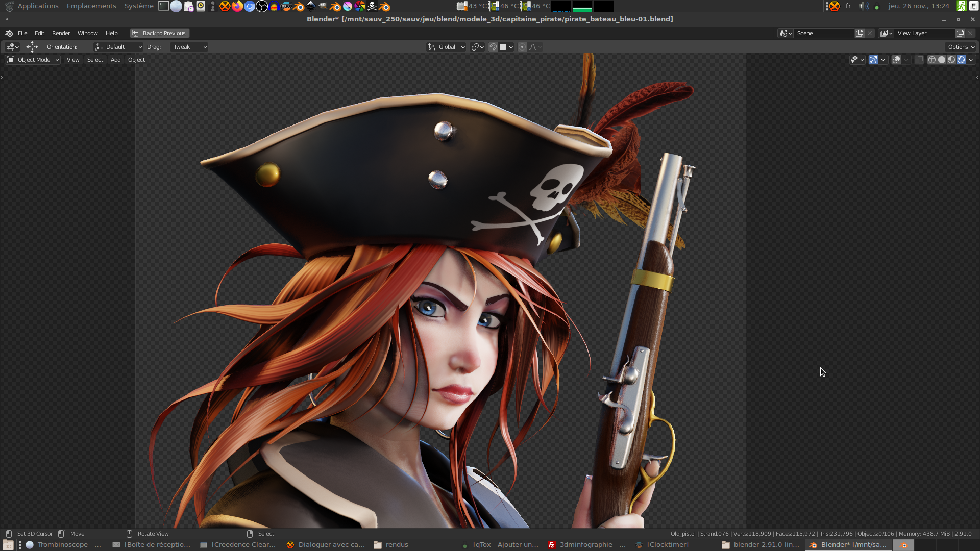Screen dimensions: 980x551
Task: Open proportional editing falloff menu
Action: tap(535, 47)
